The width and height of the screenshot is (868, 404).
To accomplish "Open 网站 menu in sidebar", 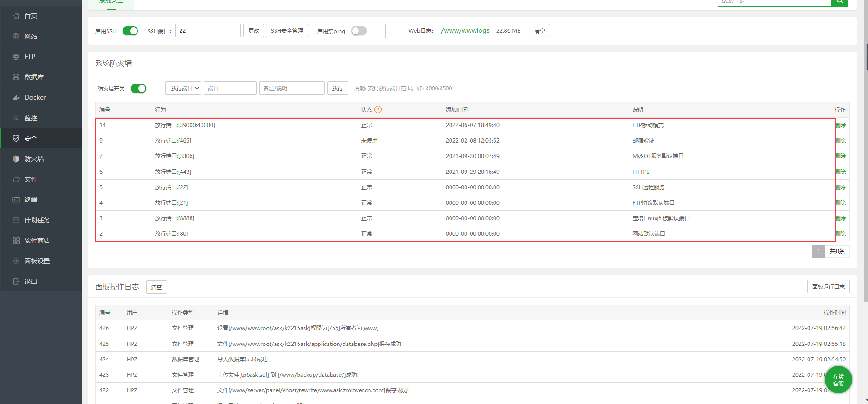I will [31, 36].
